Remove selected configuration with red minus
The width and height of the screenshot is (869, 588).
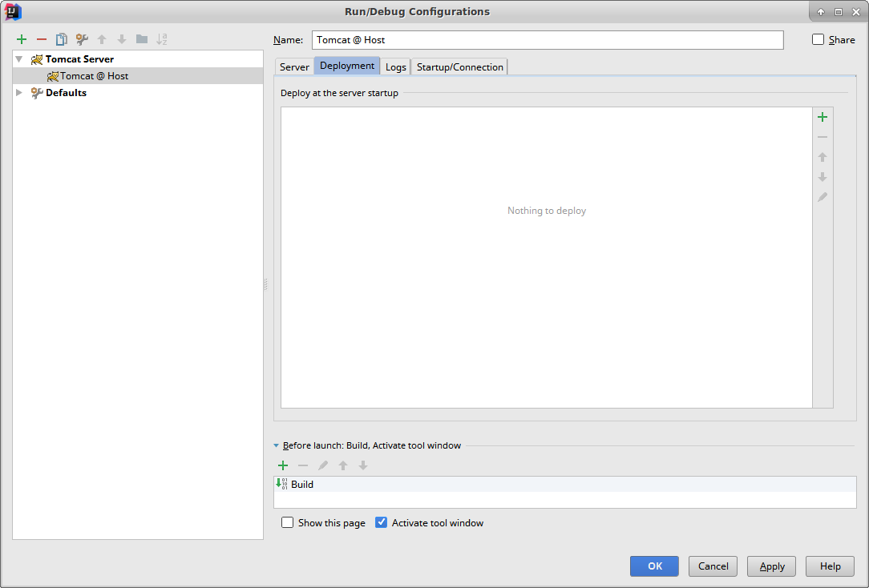tap(42, 39)
